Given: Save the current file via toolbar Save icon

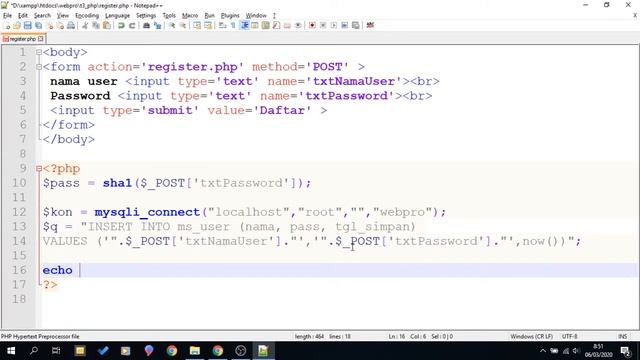Looking at the screenshot, I should click(x=27, y=26).
